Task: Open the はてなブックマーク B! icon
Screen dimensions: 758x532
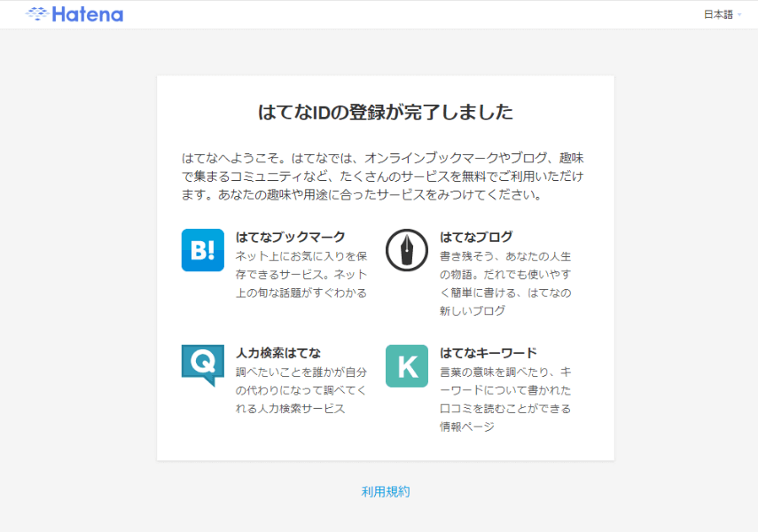Action: tap(202, 250)
